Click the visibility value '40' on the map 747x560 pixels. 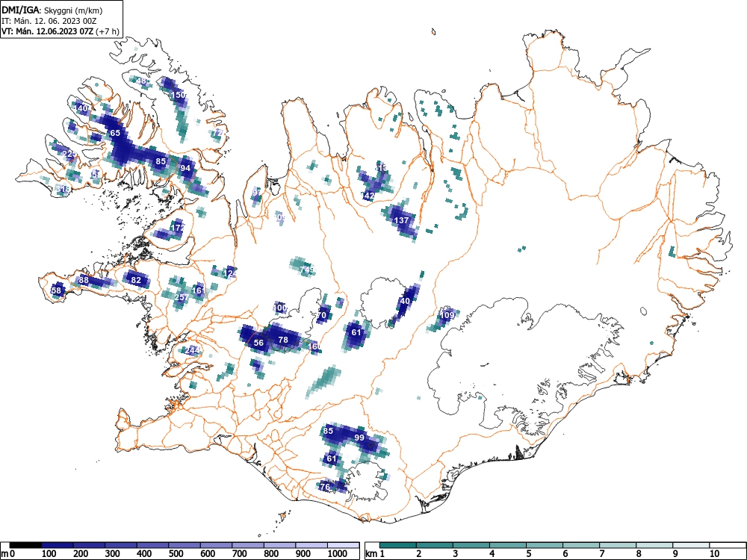[x=405, y=301]
